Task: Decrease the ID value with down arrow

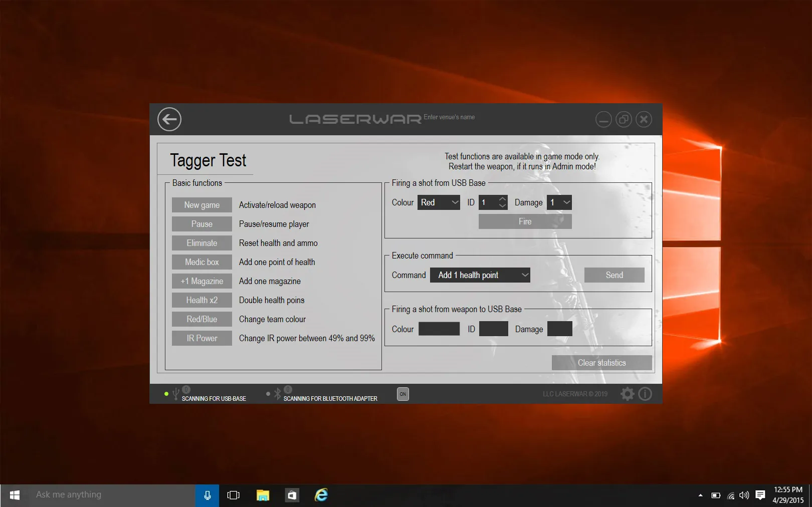Action: coord(502,206)
